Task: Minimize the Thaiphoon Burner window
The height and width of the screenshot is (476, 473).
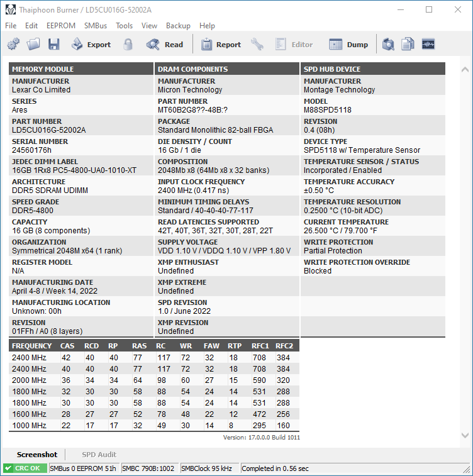Action: coord(401,9)
